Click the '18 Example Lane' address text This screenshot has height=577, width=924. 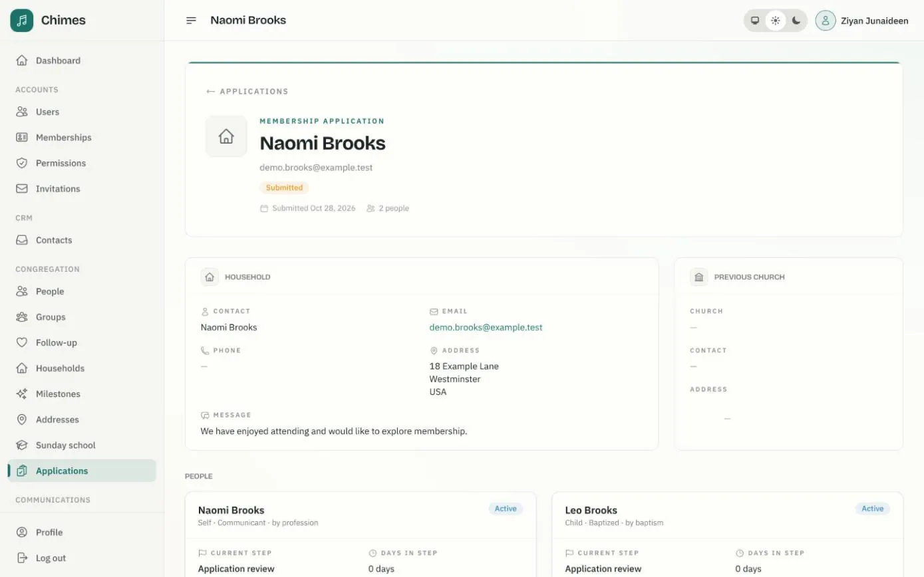pos(464,366)
